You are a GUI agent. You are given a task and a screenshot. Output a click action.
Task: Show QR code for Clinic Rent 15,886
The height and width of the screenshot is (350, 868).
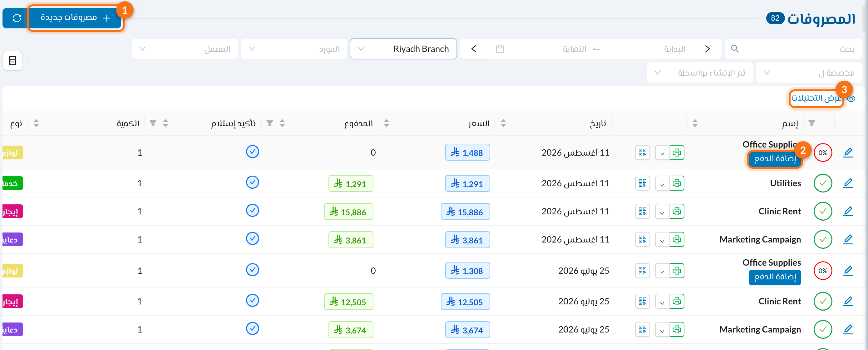642,212
